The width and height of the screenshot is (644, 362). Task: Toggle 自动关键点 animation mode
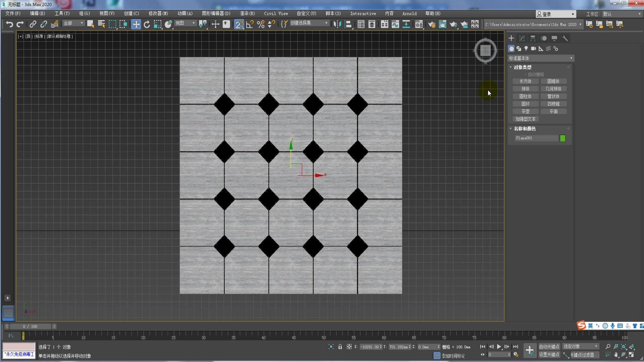pos(549,347)
